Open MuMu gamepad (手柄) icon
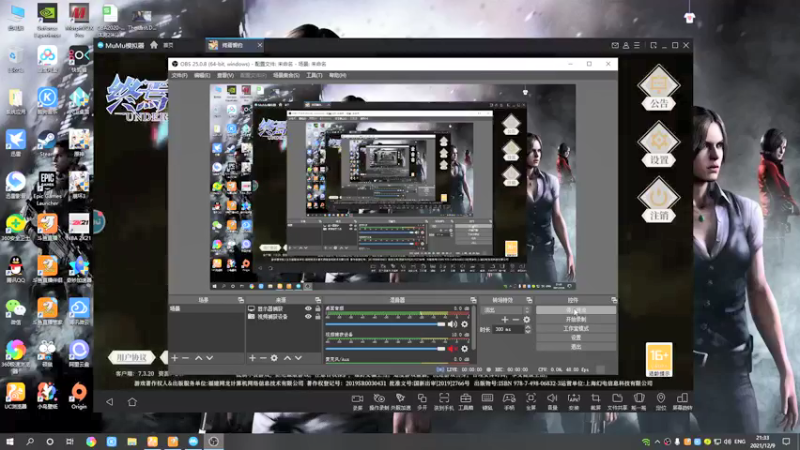 click(509, 402)
